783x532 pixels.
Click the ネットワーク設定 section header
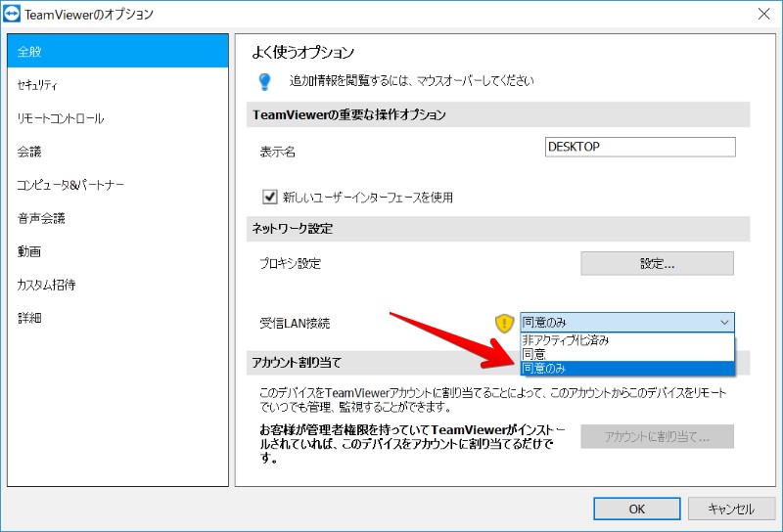pyautogui.click(x=498, y=229)
